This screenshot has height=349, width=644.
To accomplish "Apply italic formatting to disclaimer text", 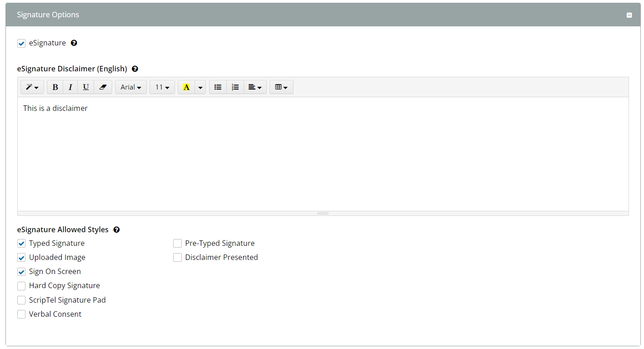I will point(70,87).
